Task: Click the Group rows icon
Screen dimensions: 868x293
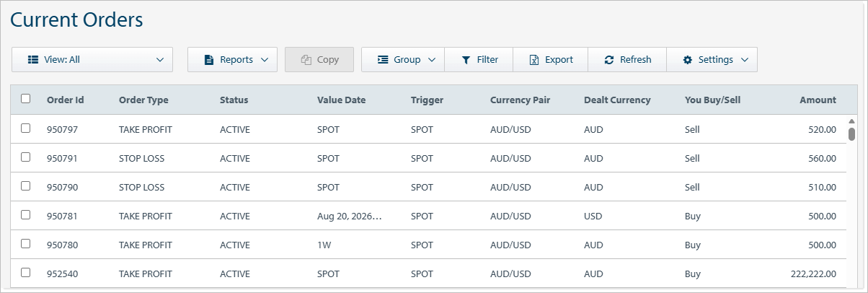Action: click(383, 60)
